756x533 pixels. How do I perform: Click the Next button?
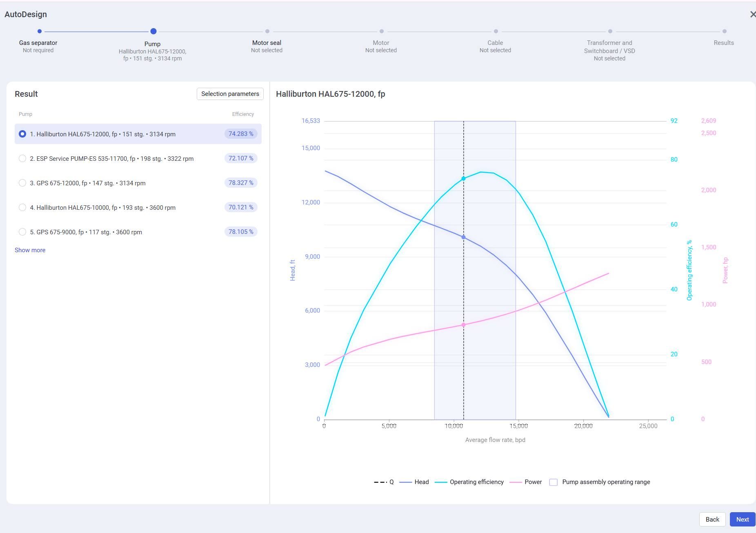coord(742,520)
